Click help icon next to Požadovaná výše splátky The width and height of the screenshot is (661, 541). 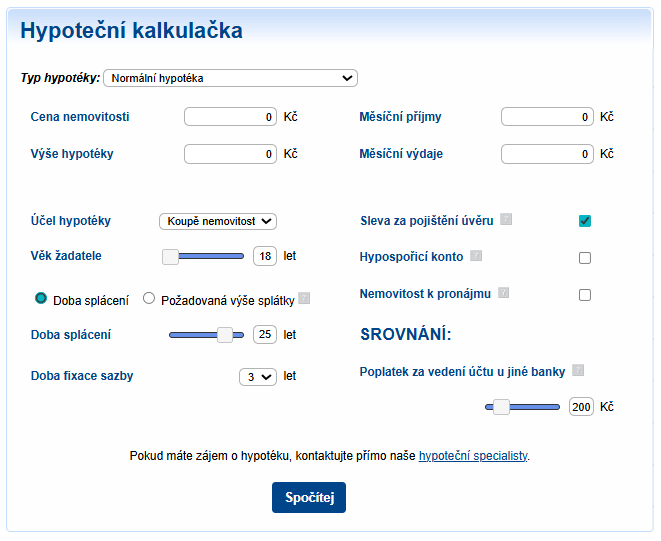click(304, 298)
